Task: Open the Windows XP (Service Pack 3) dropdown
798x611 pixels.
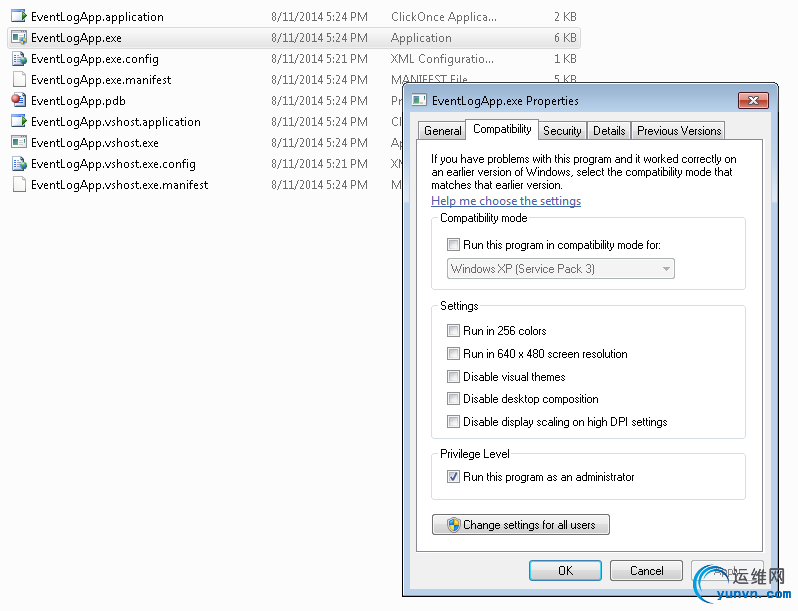Action: [561, 269]
